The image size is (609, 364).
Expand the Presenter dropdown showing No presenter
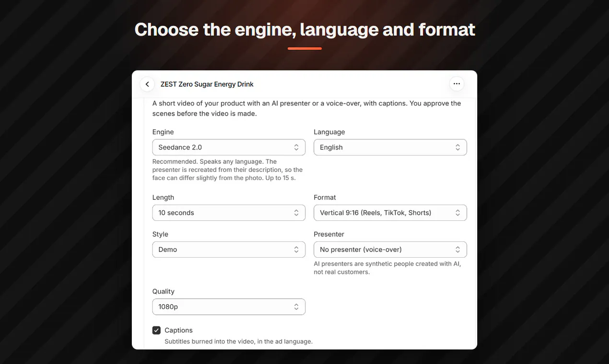click(390, 250)
